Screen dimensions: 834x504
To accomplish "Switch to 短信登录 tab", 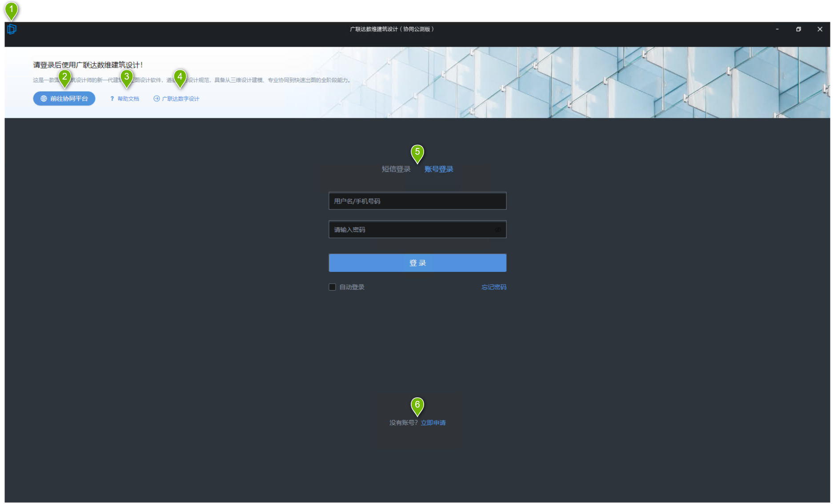I will coord(396,169).
